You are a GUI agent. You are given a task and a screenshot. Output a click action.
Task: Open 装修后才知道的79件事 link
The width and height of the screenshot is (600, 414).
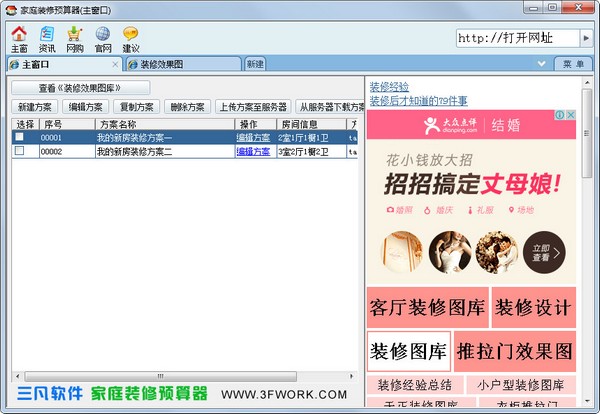tap(419, 101)
